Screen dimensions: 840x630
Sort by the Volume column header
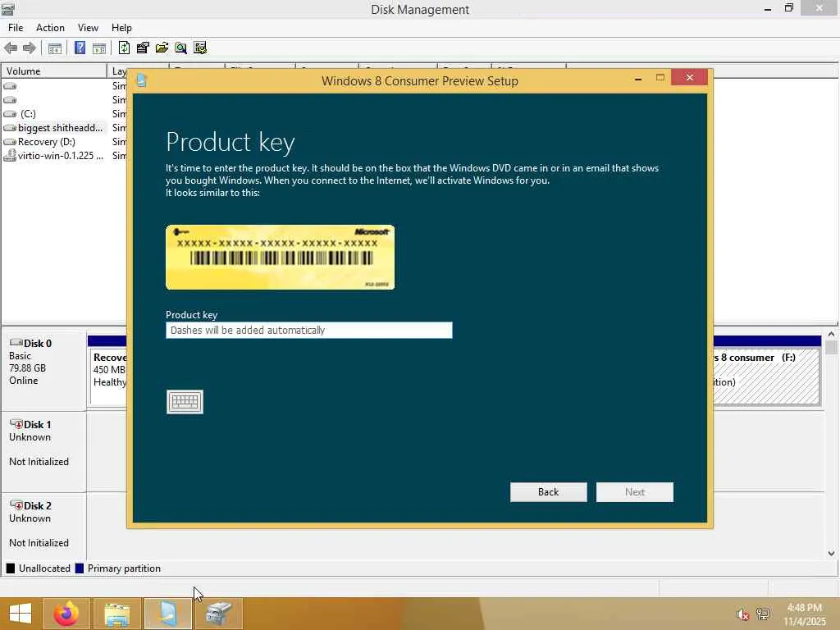coord(54,71)
